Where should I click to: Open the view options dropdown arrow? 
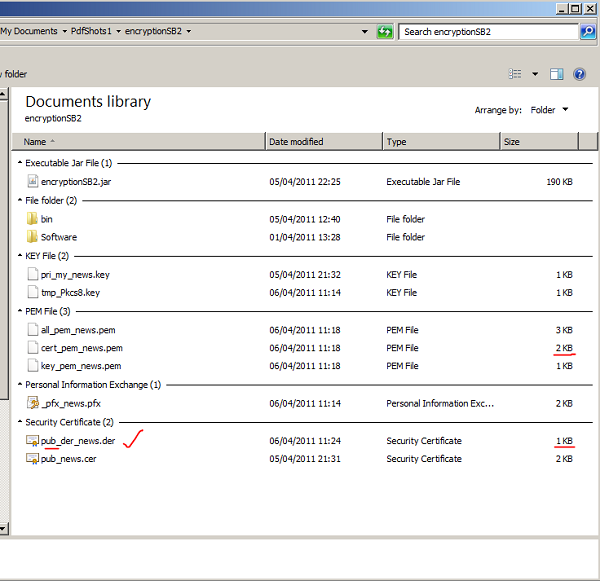535,74
